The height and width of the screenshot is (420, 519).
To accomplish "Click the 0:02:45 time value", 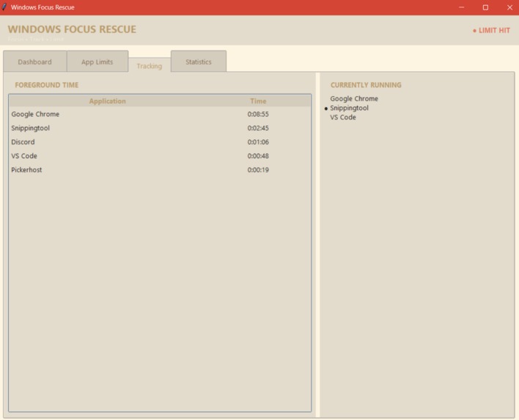I will click(x=258, y=128).
